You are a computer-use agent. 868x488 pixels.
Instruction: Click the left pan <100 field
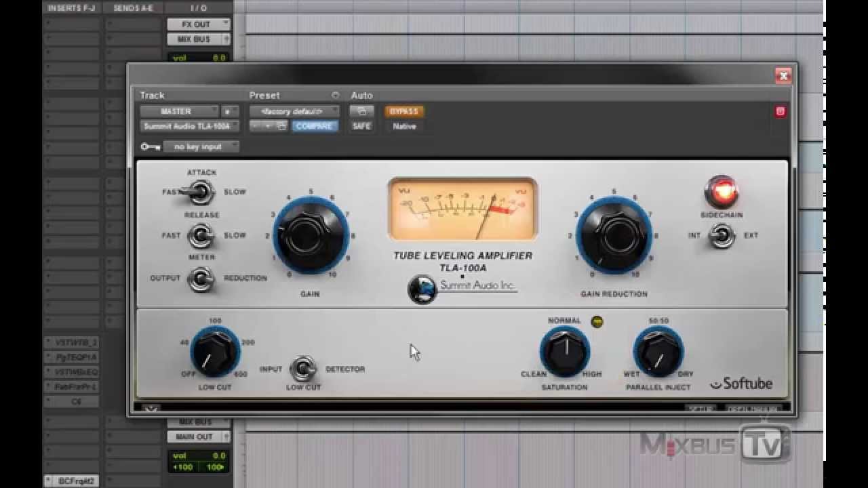[184, 468]
